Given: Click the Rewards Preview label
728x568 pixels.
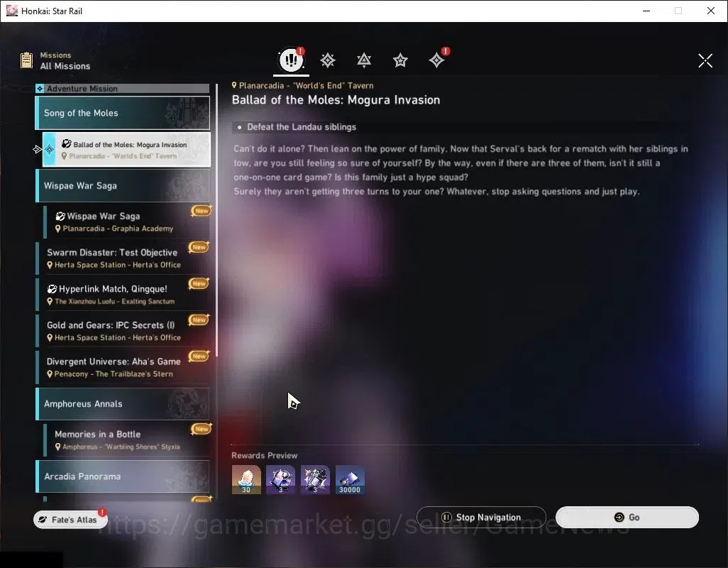Looking at the screenshot, I should pos(265,456).
